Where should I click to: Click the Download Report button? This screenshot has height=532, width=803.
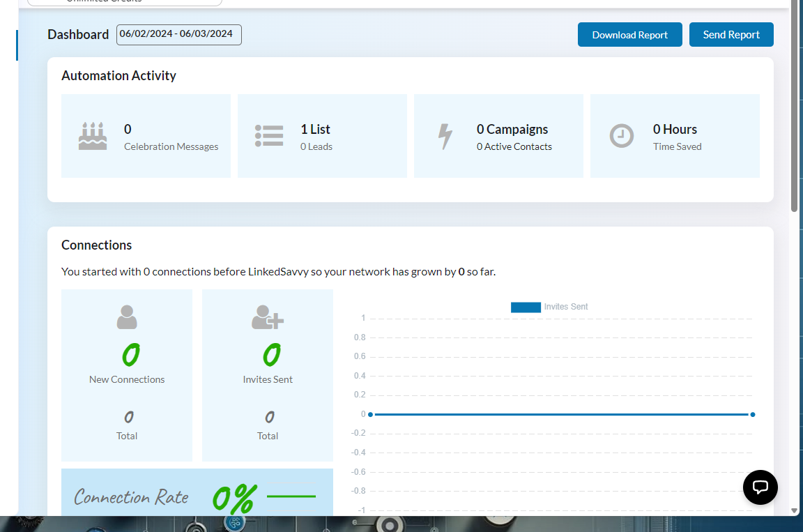coord(629,34)
